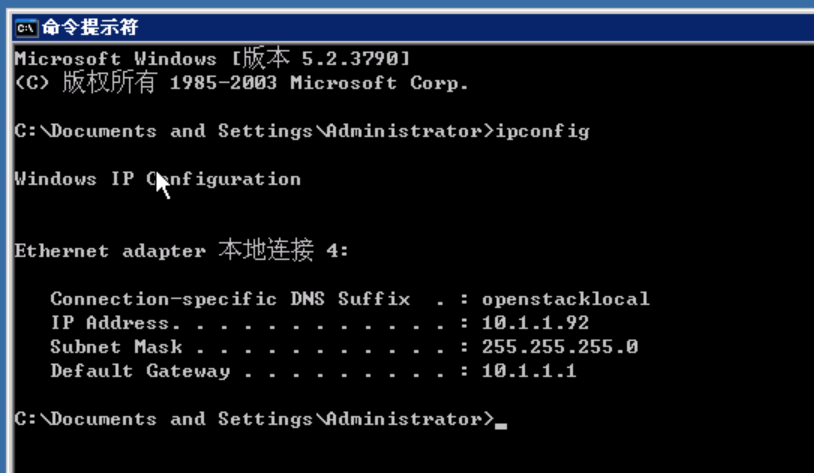
Task: Click the IP Address label
Action: coord(110,323)
